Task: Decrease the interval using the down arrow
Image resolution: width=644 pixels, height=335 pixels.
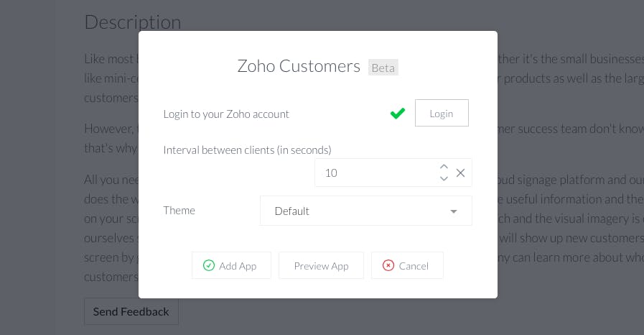Action: click(x=444, y=178)
